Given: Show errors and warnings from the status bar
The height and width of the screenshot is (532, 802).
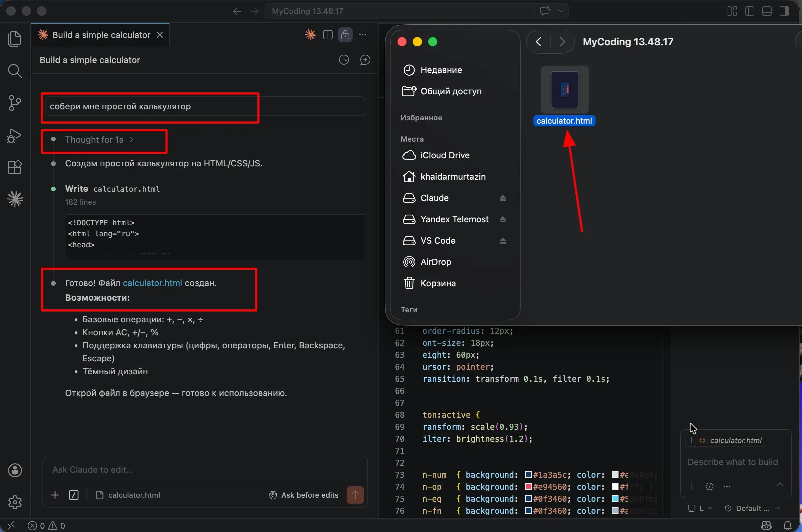Looking at the screenshot, I should pyautogui.click(x=46, y=526).
